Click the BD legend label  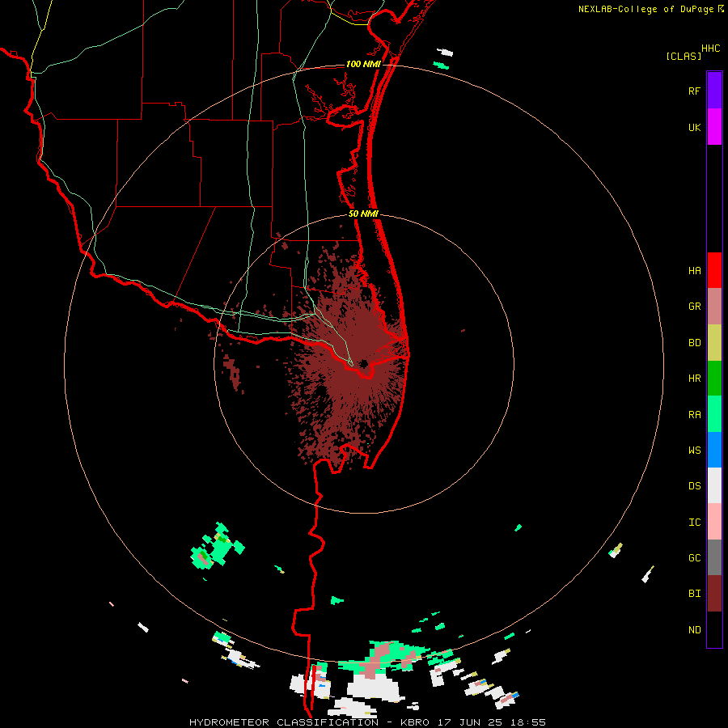click(695, 343)
